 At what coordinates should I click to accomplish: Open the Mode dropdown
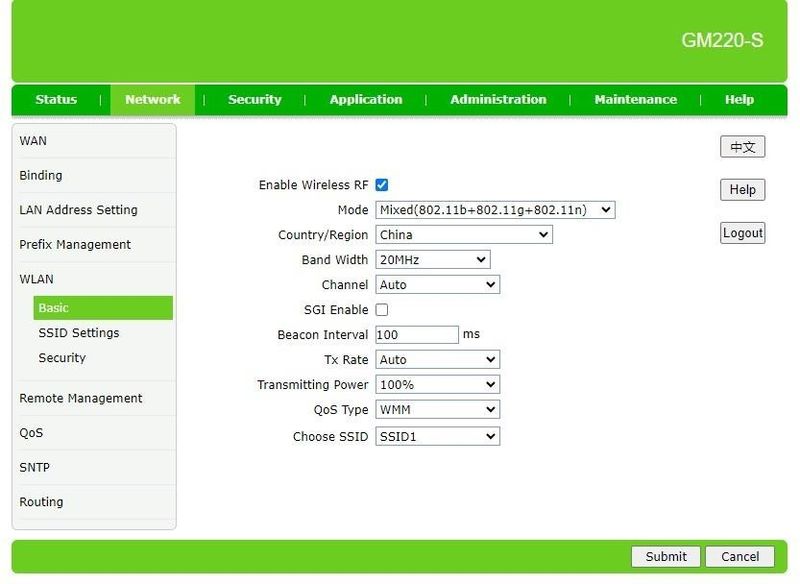coord(493,209)
